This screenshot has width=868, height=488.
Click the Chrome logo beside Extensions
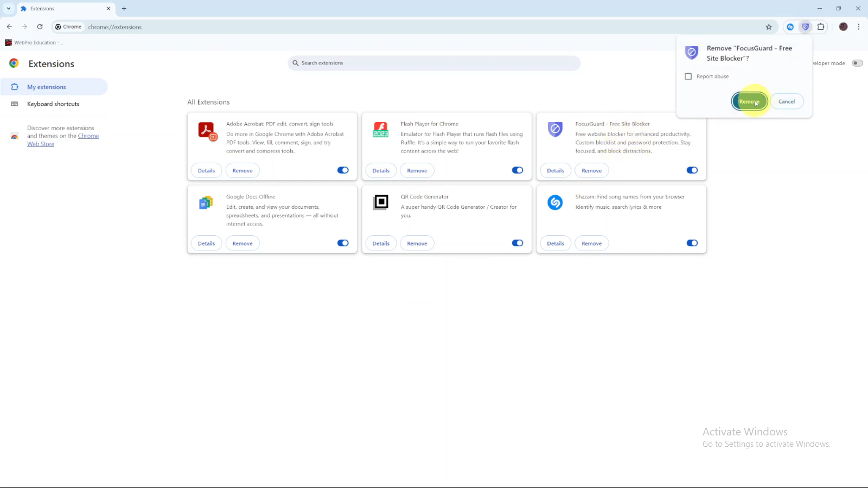[14, 63]
